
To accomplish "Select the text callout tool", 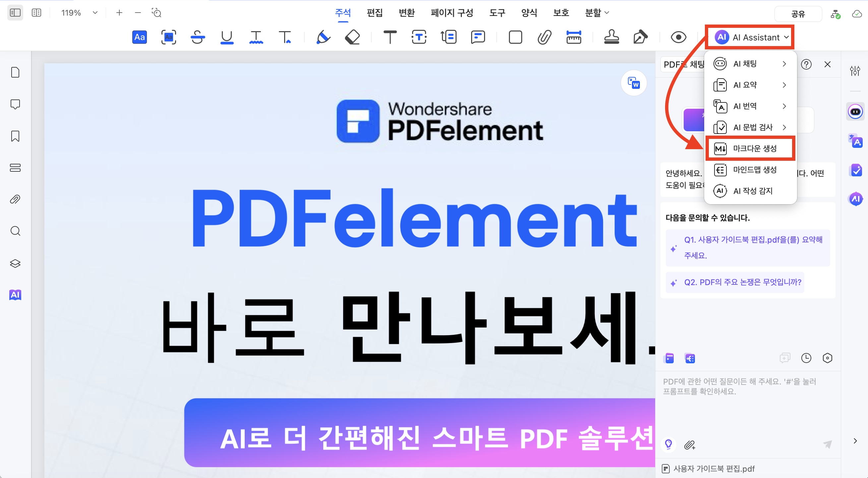I will [449, 37].
